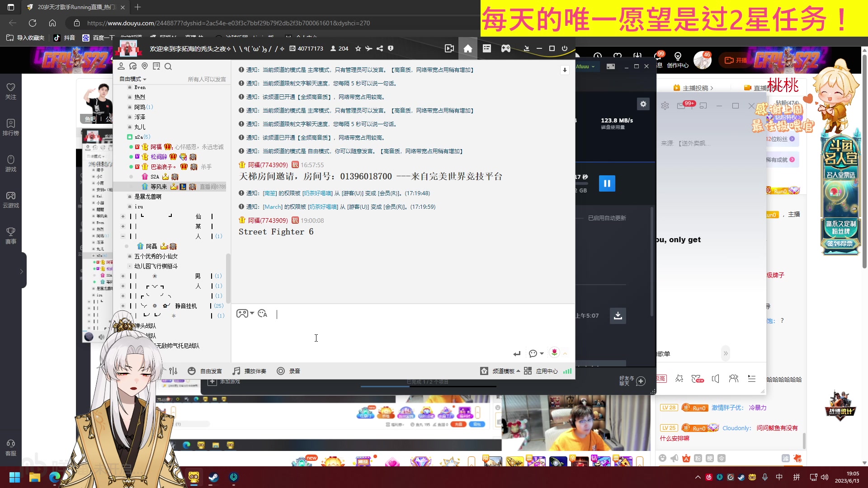Open the gamepad dropdown in chat input
868x488 pixels.
click(x=245, y=314)
